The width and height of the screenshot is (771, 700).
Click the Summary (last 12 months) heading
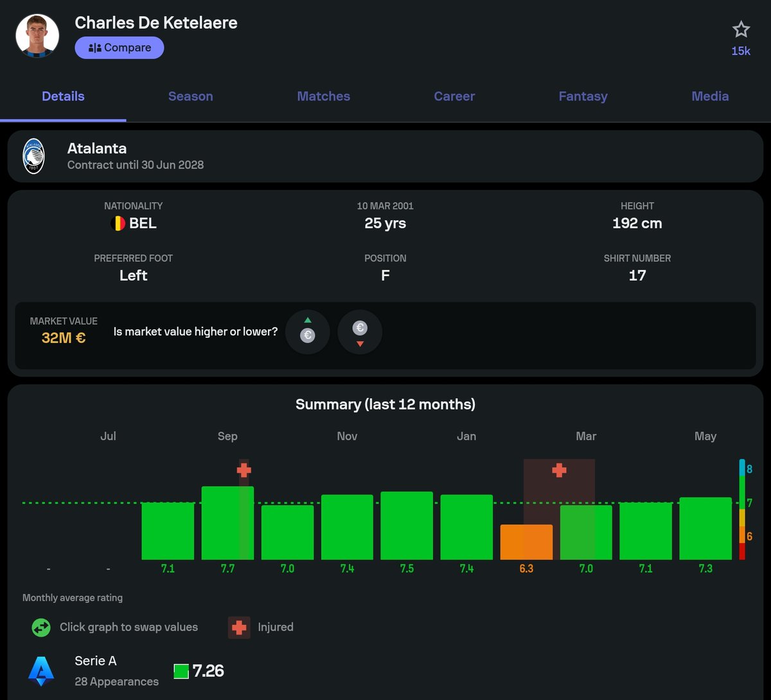pyautogui.click(x=385, y=405)
